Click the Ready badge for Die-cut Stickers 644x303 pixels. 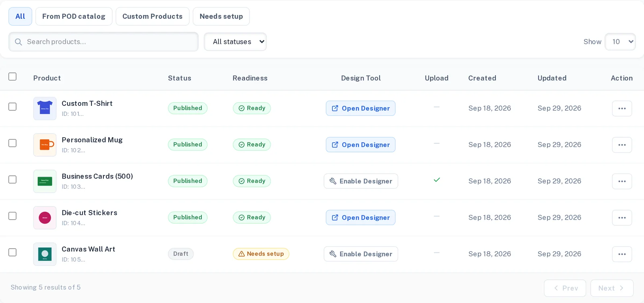coord(252,218)
